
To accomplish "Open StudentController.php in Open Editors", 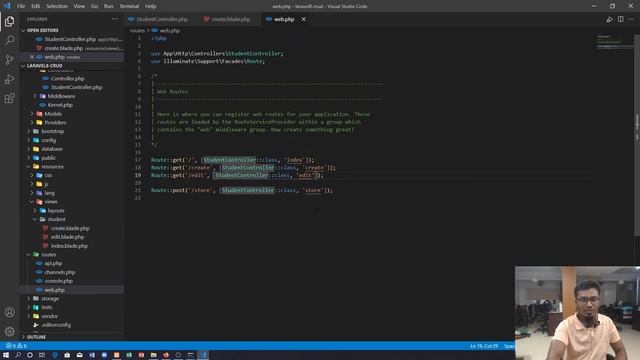I will pyautogui.click(x=70, y=39).
